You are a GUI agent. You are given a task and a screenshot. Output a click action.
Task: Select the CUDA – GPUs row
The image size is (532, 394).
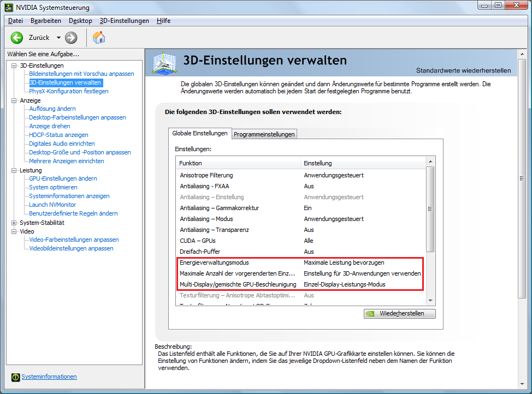tap(300, 241)
